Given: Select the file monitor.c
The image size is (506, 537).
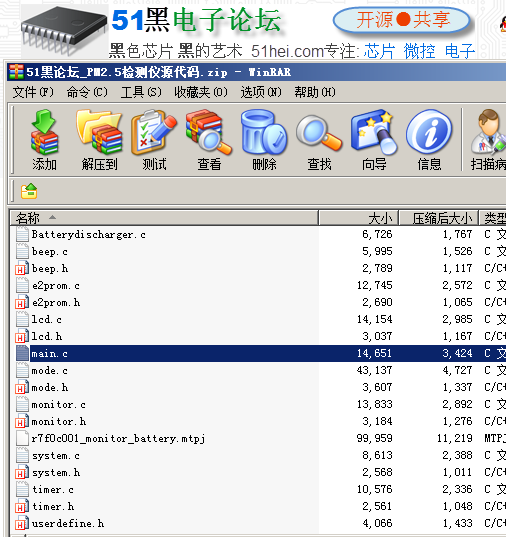Looking at the screenshot, I should click(59, 404).
